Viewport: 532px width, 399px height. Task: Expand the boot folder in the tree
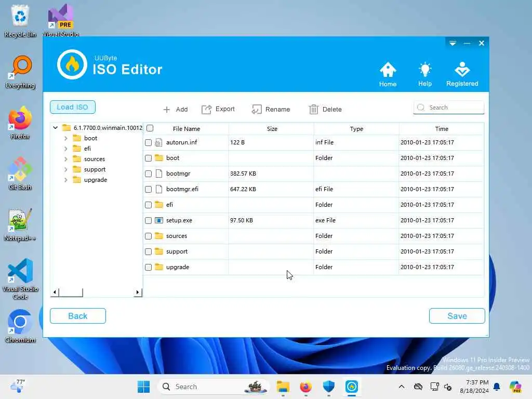pos(66,138)
